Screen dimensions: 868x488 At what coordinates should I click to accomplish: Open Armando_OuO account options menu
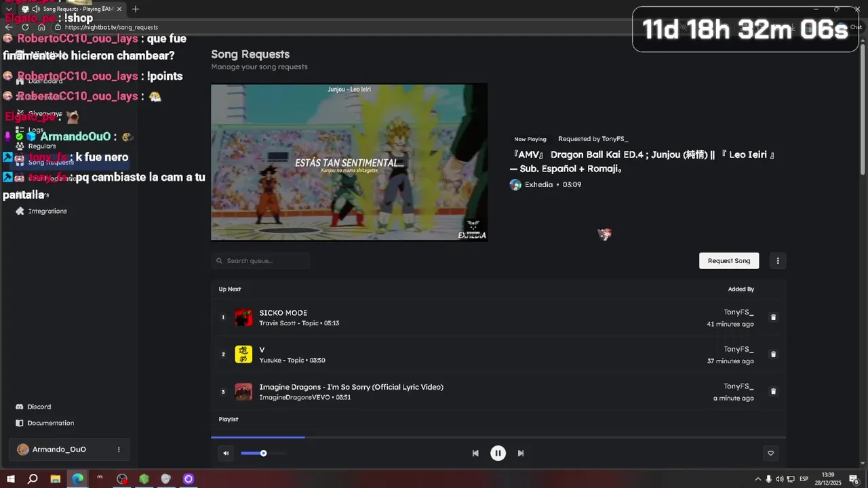(x=119, y=449)
